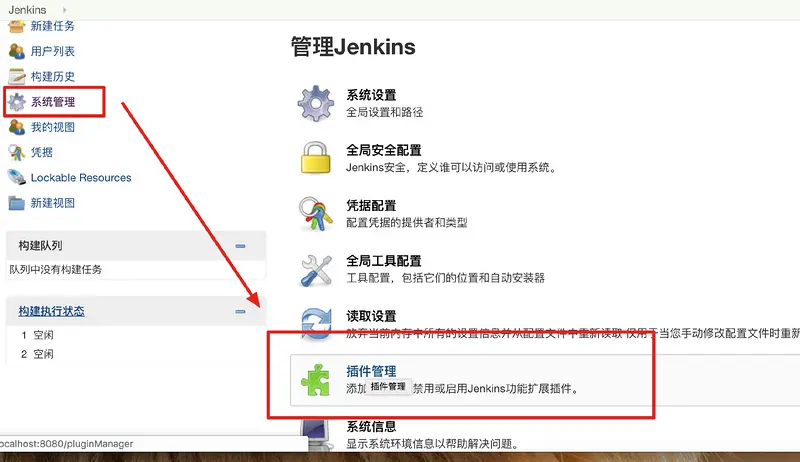Open the 构建执行状态 header link

click(52, 311)
